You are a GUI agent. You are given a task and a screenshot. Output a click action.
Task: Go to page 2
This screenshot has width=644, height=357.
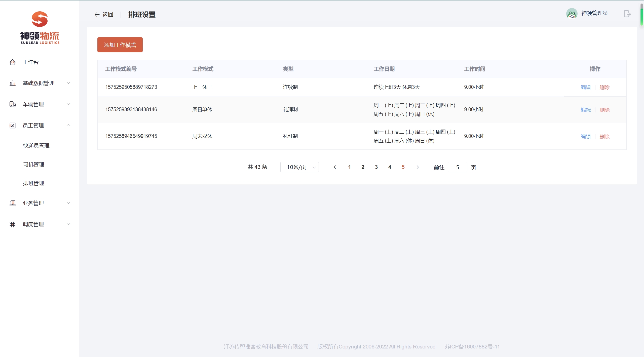pyautogui.click(x=363, y=167)
